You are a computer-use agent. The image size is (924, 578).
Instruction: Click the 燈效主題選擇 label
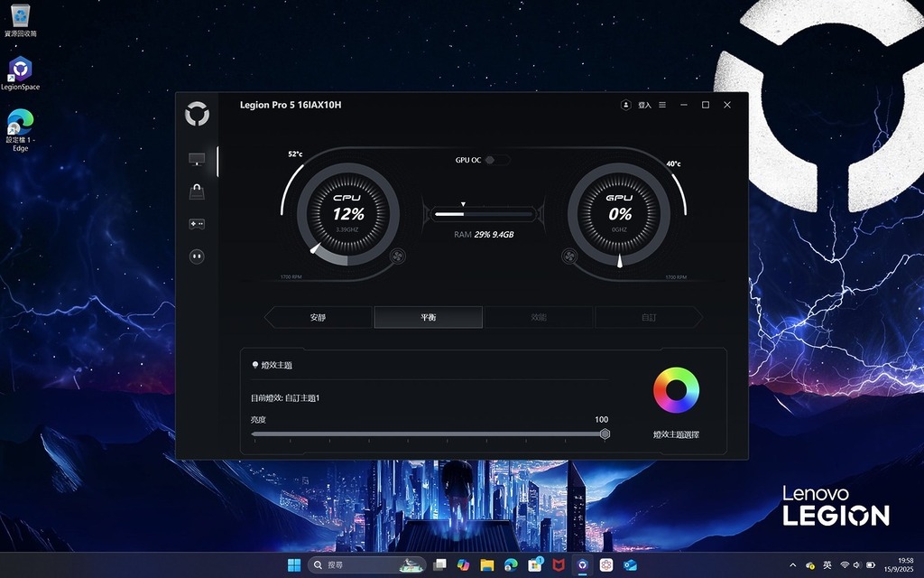click(x=676, y=434)
